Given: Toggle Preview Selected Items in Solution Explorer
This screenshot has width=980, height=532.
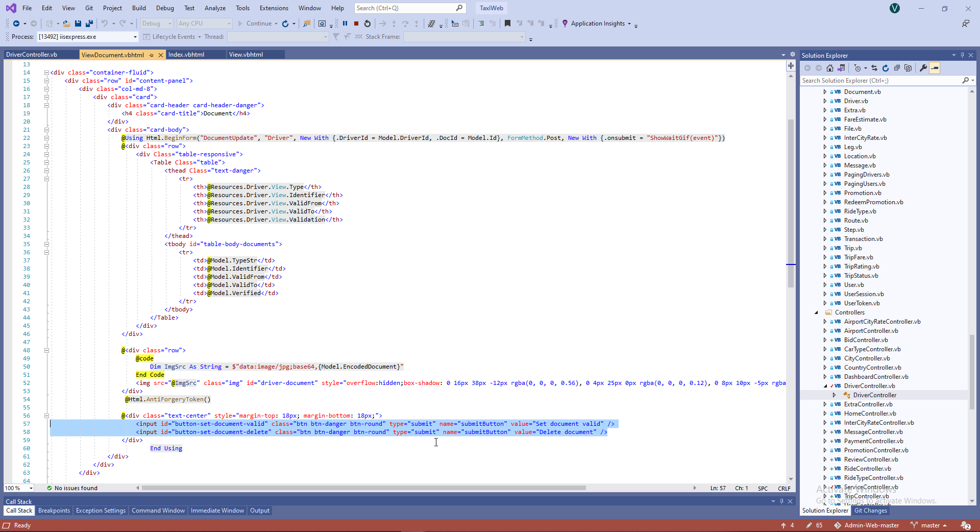Looking at the screenshot, I should [x=935, y=68].
